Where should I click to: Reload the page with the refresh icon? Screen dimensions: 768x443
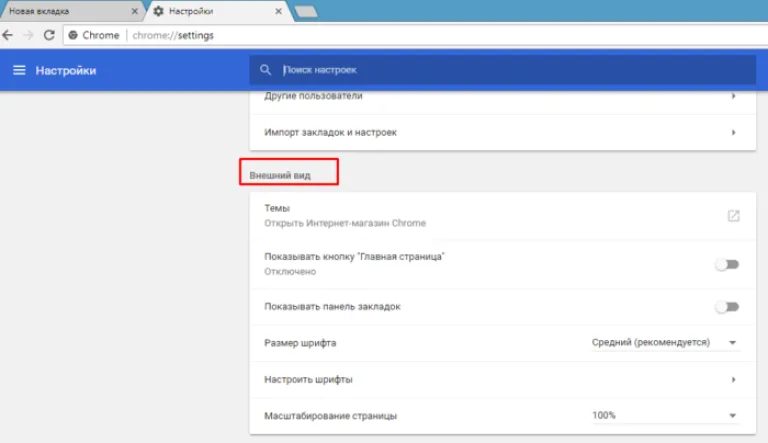click(x=49, y=35)
